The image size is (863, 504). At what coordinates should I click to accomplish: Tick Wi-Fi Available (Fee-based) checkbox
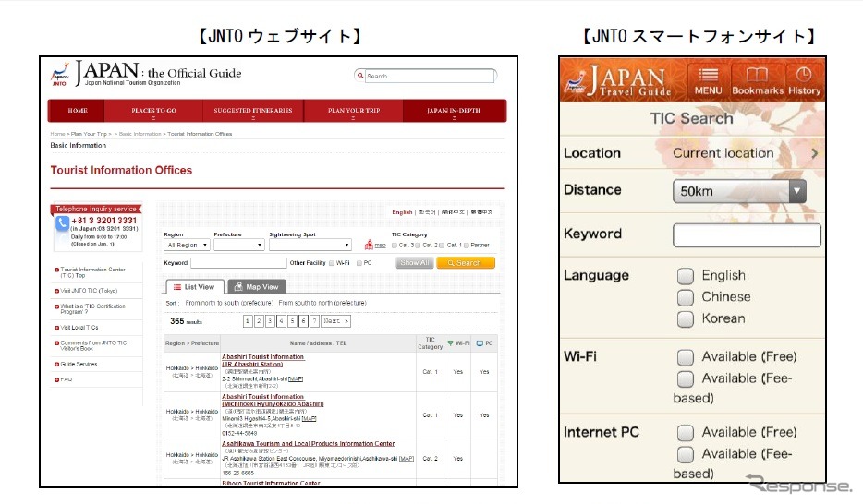point(686,378)
